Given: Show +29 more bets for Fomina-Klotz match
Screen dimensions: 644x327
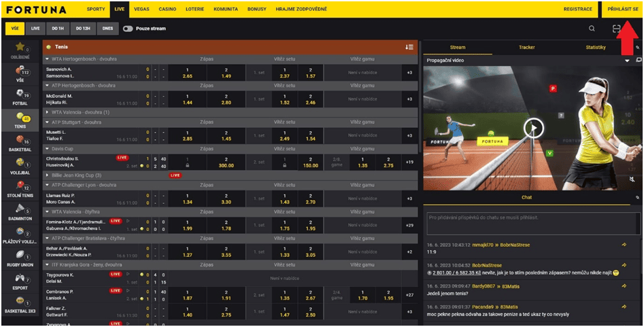Looking at the screenshot, I should tap(409, 225).
